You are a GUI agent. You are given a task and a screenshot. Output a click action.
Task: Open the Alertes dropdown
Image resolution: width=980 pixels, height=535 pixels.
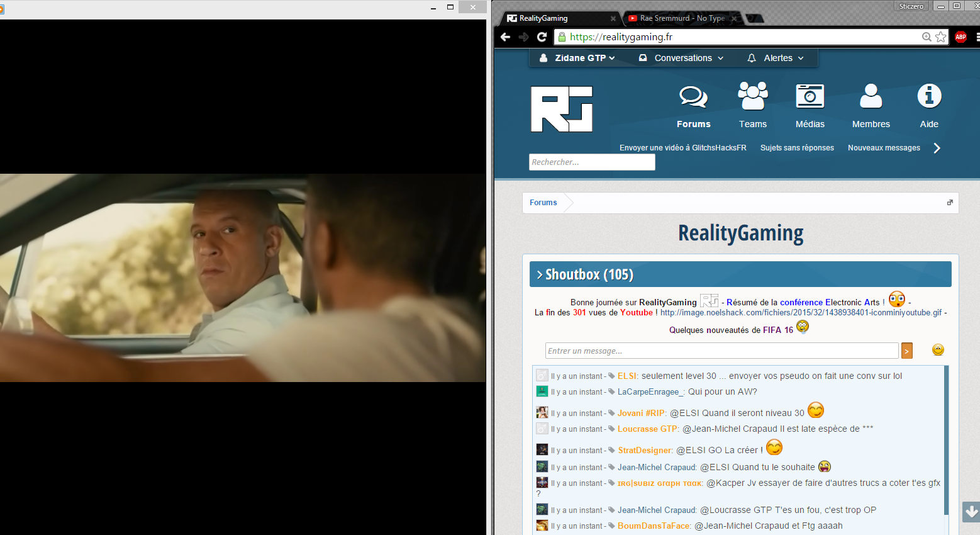pyautogui.click(x=776, y=58)
